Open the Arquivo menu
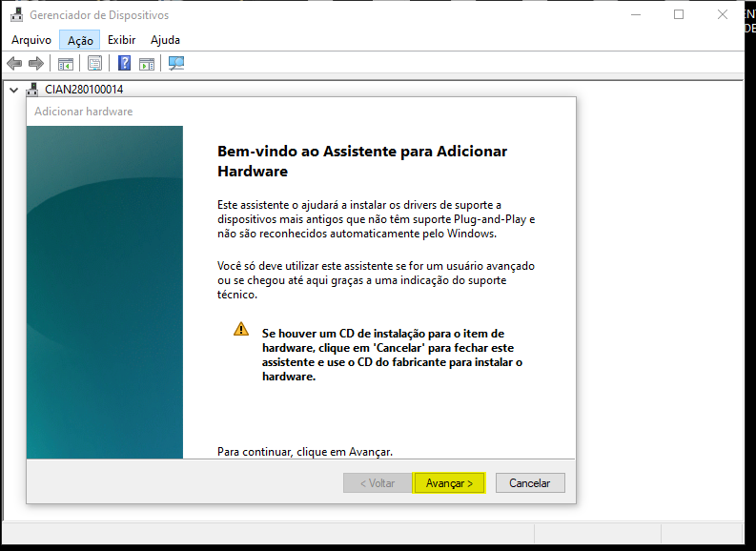Viewport: 756px width, 551px height. pos(31,40)
